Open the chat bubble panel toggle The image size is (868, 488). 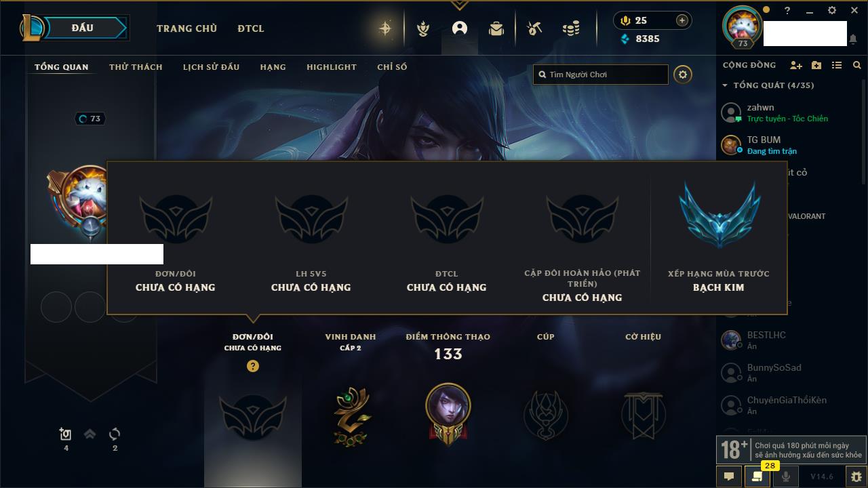[x=729, y=476]
